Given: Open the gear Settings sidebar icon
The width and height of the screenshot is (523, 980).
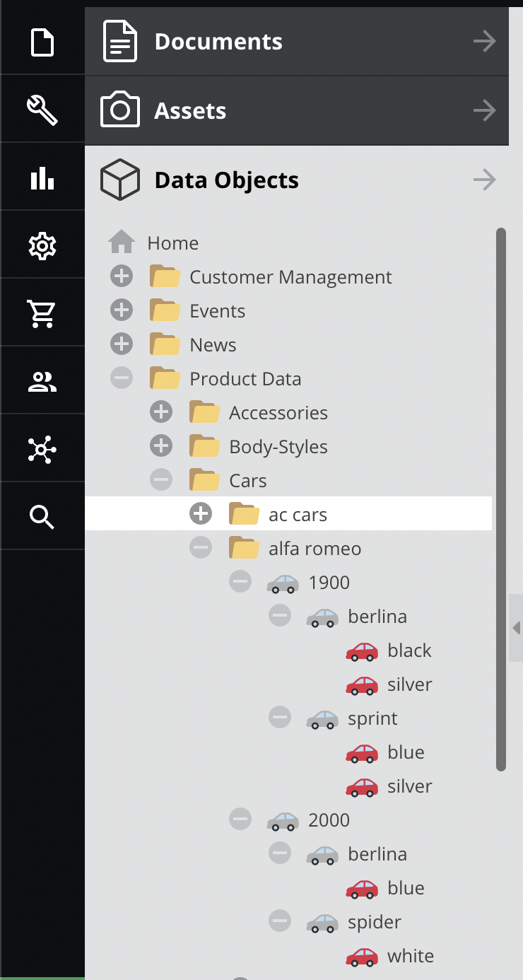Looking at the screenshot, I should tap(42, 246).
